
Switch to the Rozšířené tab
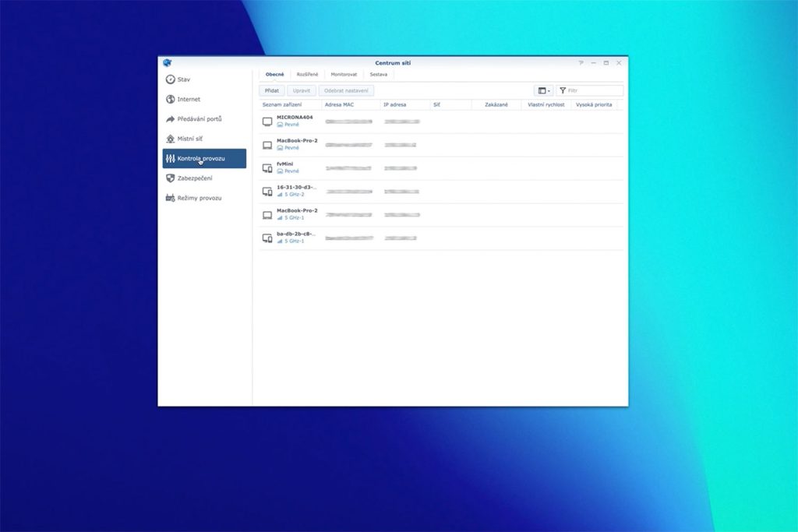(x=307, y=75)
